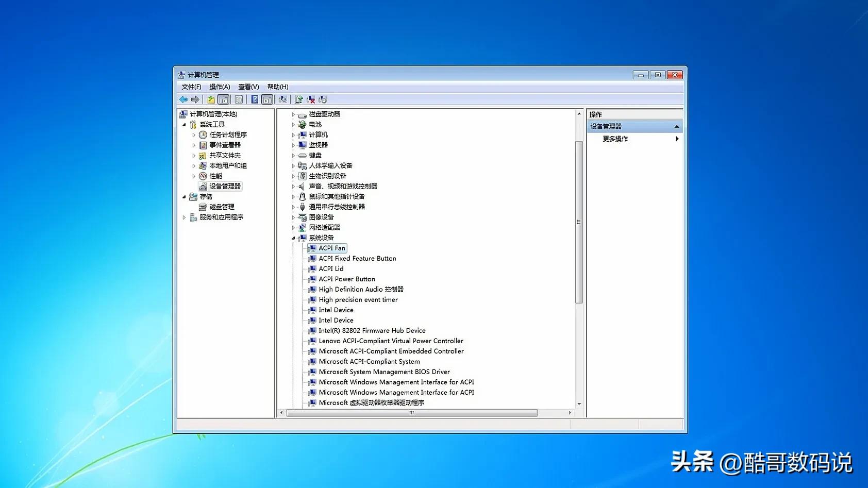Click Scan for hardware changes icon
Screen dimensions: 868x488
(282, 99)
